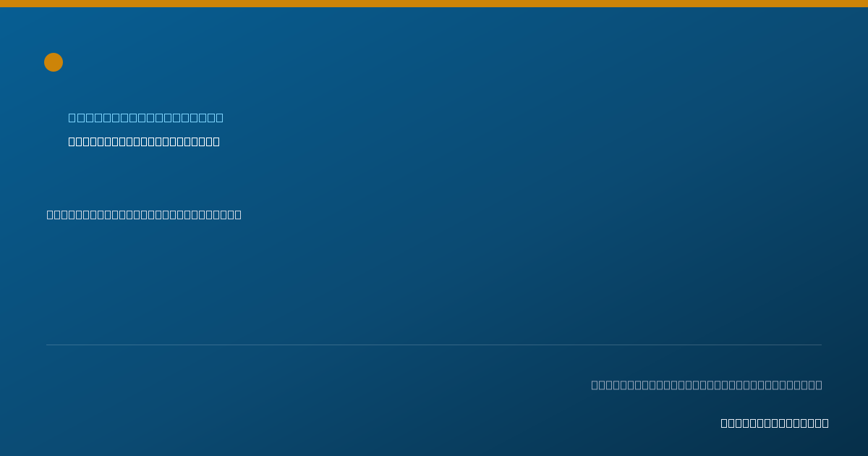Image resolution: width=868 pixels, height=456 pixels.
Task: Select the light-blue heading text line
Action: tap(146, 117)
